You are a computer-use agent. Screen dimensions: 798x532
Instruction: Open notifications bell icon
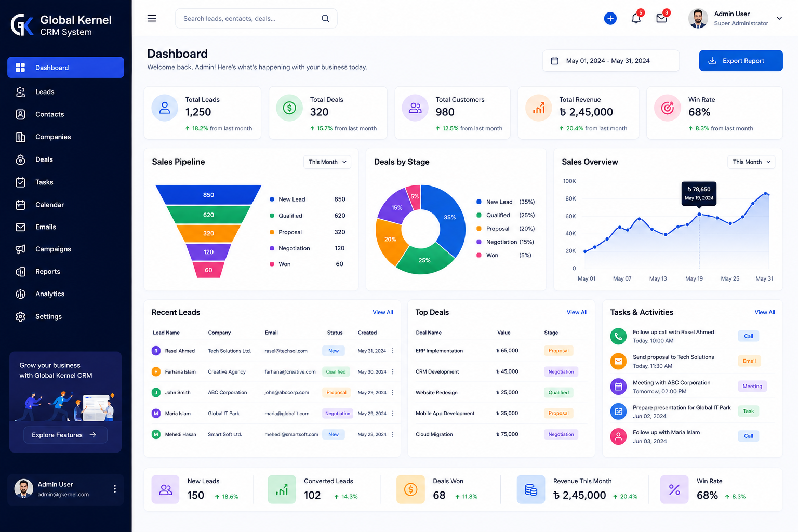[636, 19]
